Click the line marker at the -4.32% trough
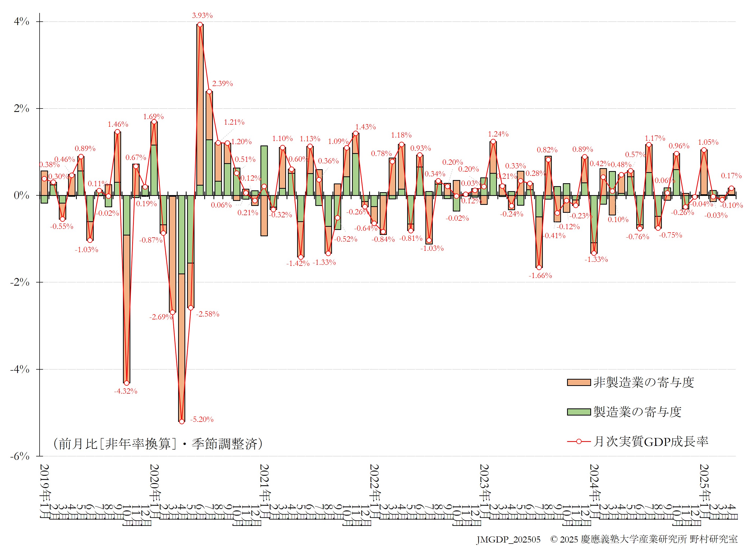756x547 pixels. (126, 383)
